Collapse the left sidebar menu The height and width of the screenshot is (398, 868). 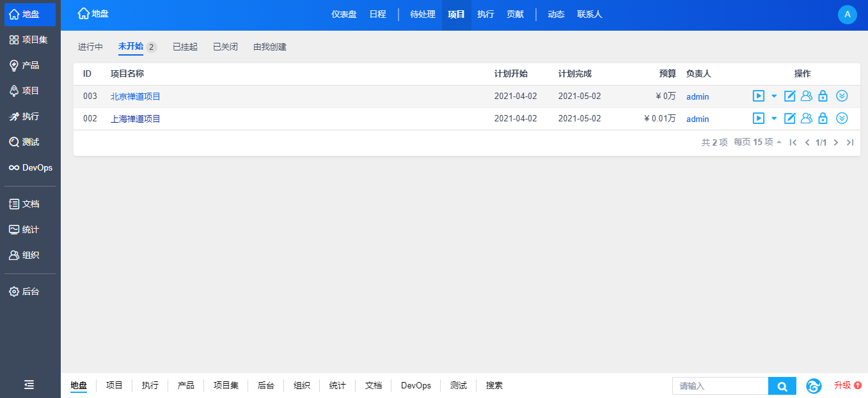click(x=29, y=385)
